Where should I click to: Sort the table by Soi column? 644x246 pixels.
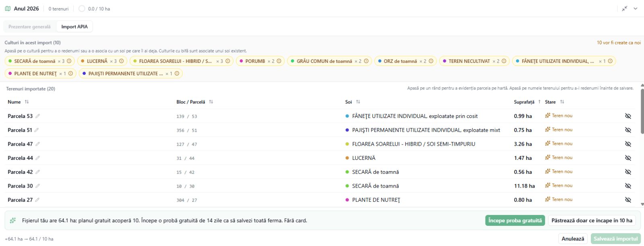tap(358, 102)
